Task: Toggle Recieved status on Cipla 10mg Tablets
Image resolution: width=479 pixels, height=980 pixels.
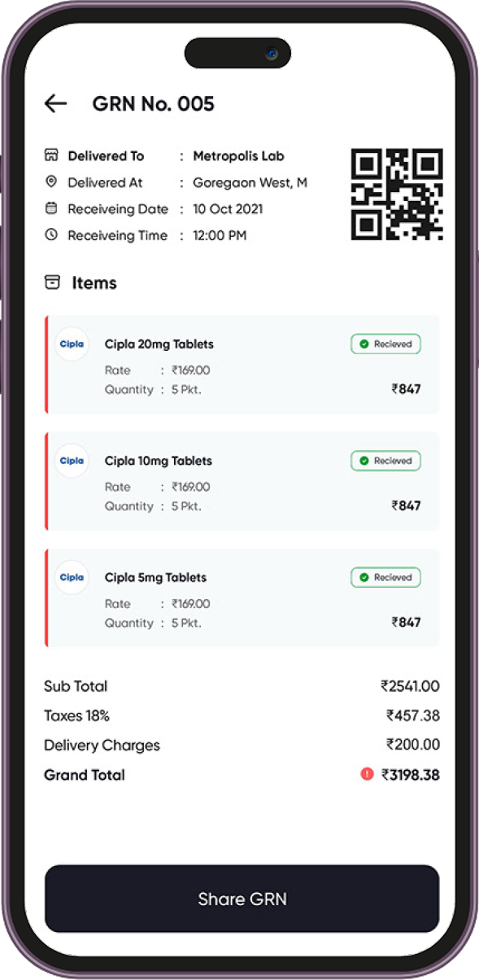Action: tap(385, 461)
